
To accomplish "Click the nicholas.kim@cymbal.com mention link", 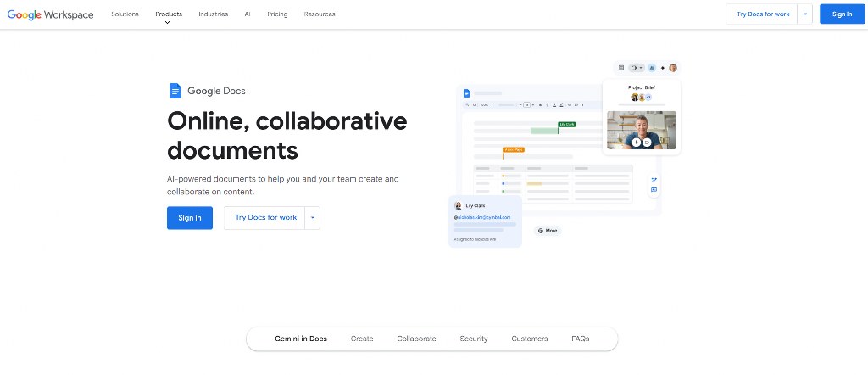I will tap(482, 218).
